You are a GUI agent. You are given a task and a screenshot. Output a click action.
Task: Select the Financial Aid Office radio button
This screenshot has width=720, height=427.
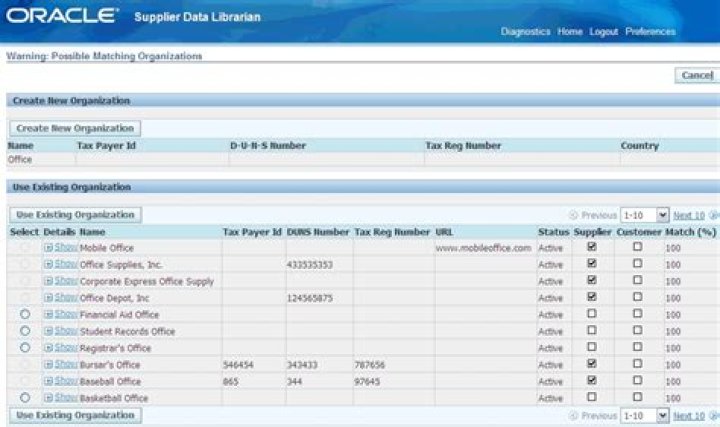pos(25,314)
